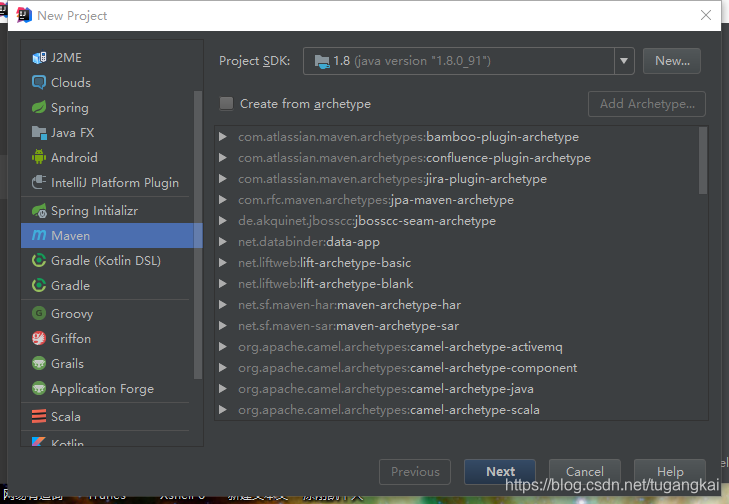The height and width of the screenshot is (504, 729).
Task: Click the Java FX folder icon
Action: pos(39,133)
